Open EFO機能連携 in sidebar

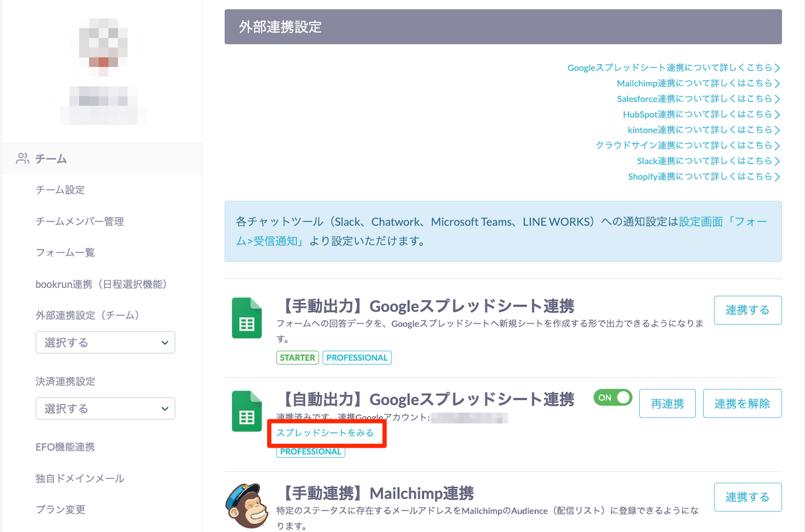pos(65,447)
